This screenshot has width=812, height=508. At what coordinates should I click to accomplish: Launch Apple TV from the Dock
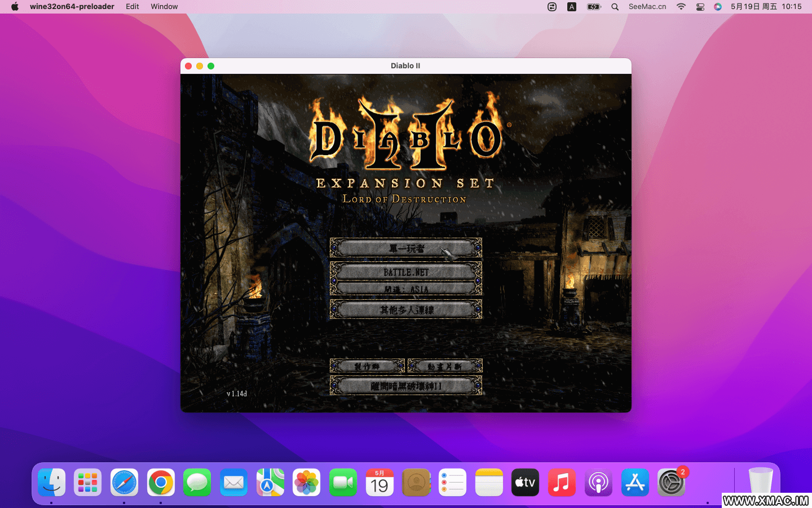pyautogui.click(x=525, y=483)
